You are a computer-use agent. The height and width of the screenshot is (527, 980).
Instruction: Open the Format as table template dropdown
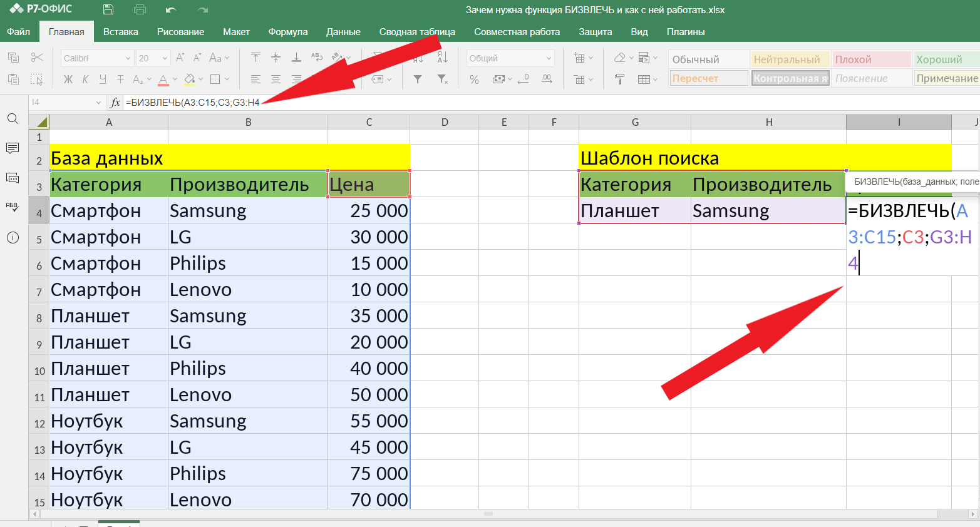tap(647, 79)
